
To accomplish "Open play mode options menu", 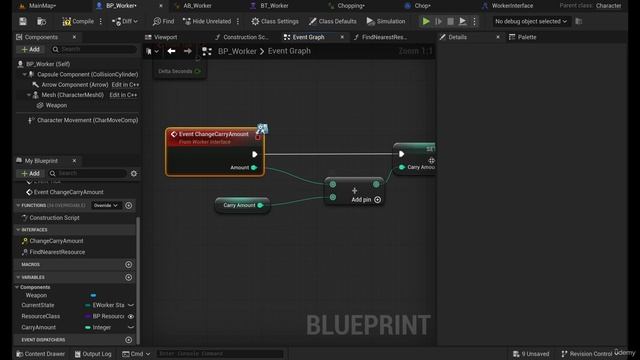I will 474,21.
